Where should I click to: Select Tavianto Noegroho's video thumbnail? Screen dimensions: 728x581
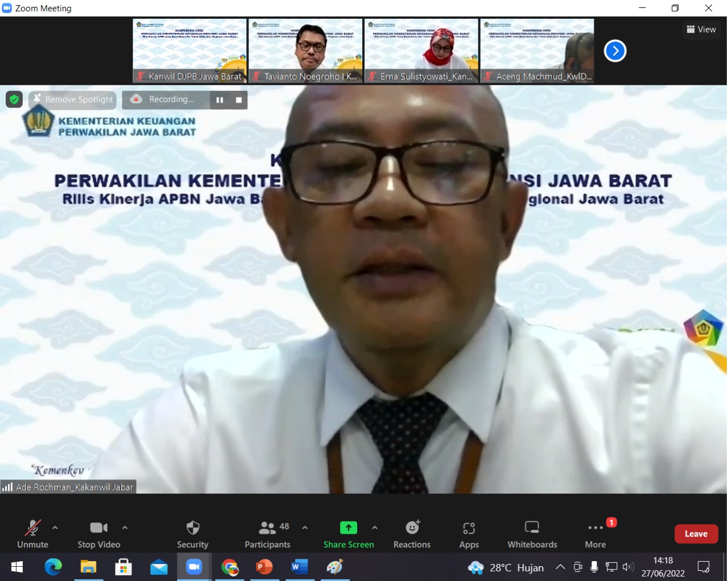tap(305, 51)
